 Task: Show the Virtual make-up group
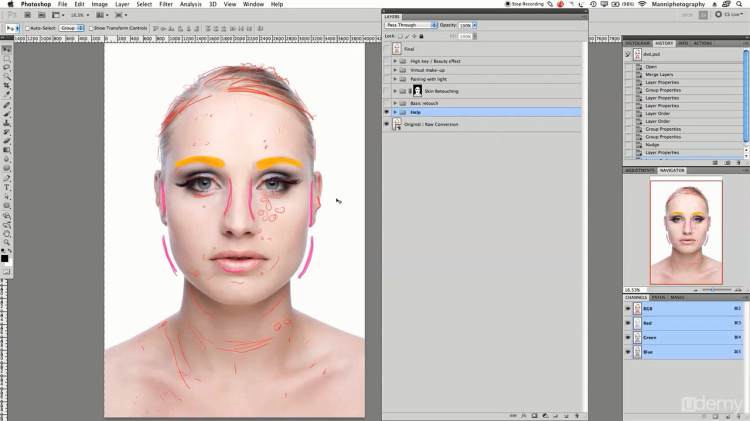click(386, 70)
